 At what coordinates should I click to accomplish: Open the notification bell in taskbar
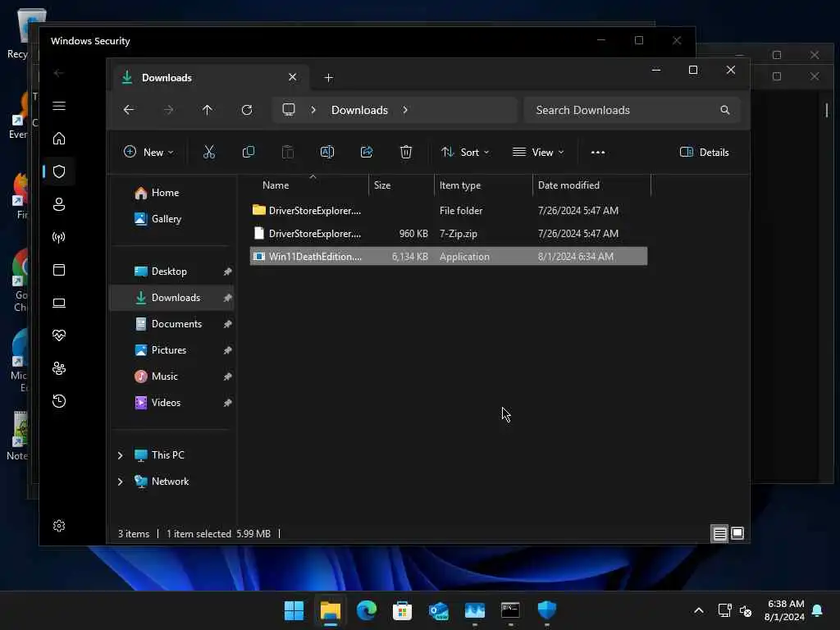pos(818,610)
